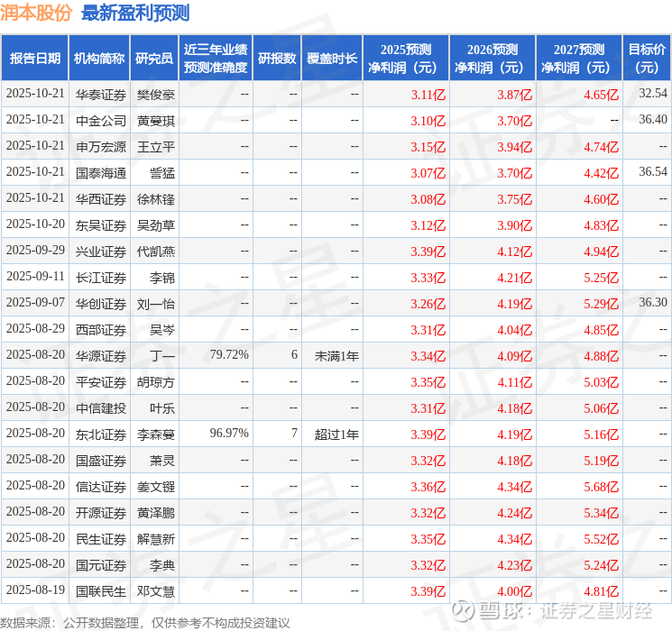This screenshot has width=672, height=631.
Task: Click target price 36.30
Action: tap(653, 302)
